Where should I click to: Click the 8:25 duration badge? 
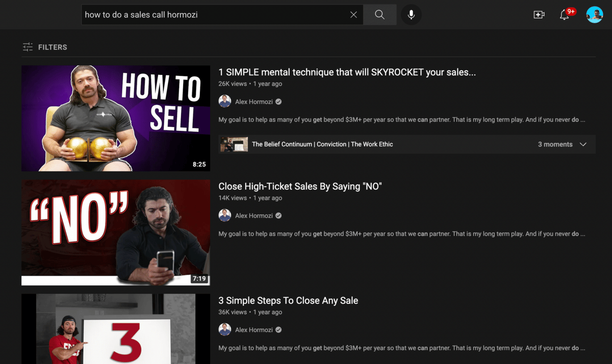[x=199, y=164]
